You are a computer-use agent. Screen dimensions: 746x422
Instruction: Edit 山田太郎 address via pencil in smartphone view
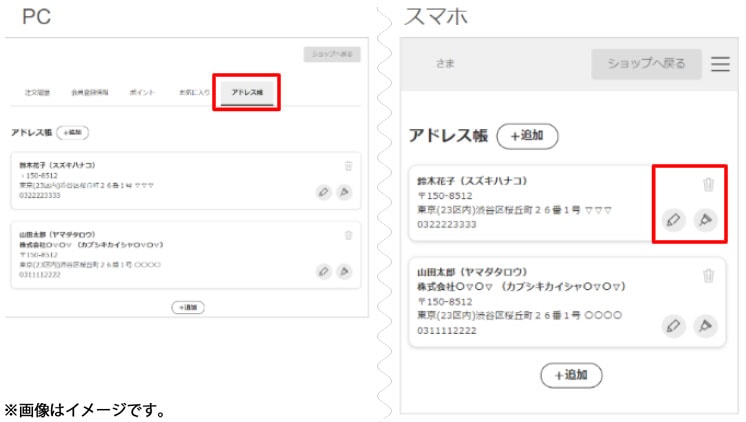(674, 324)
